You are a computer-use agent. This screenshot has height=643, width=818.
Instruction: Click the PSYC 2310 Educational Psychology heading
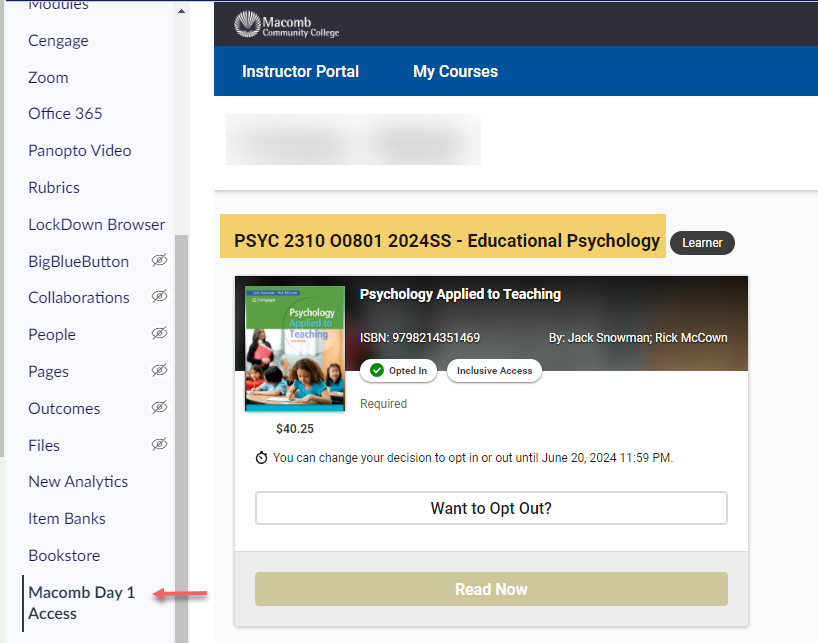pos(447,241)
